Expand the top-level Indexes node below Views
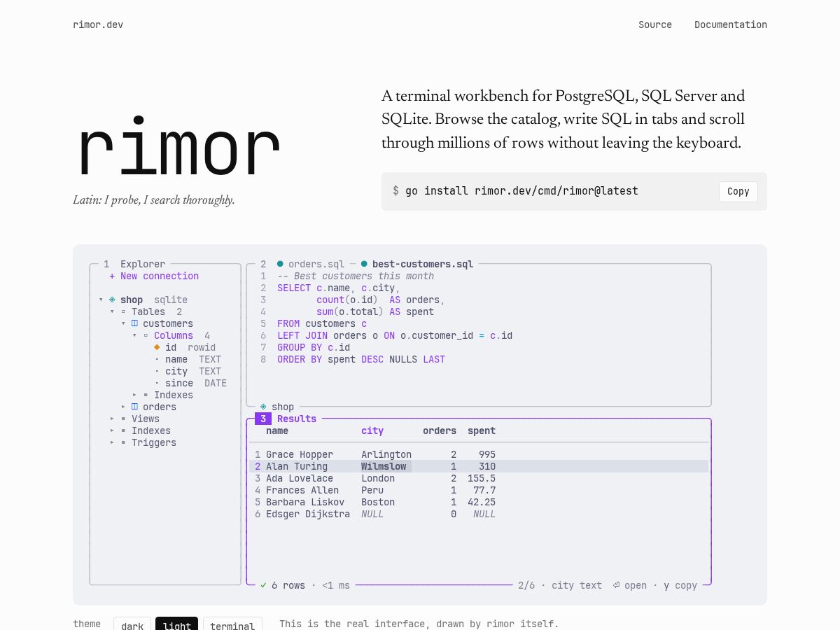Screen dimensions: 840x630 (112, 430)
